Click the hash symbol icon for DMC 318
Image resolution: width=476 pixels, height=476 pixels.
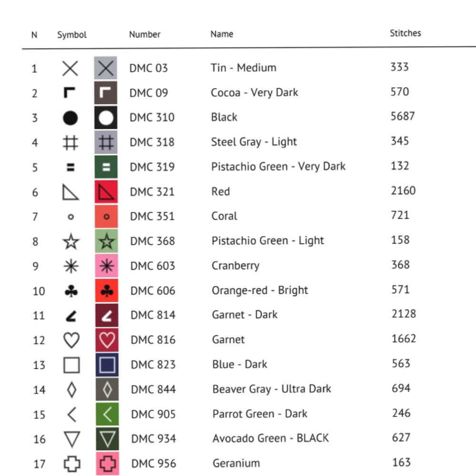point(71,143)
